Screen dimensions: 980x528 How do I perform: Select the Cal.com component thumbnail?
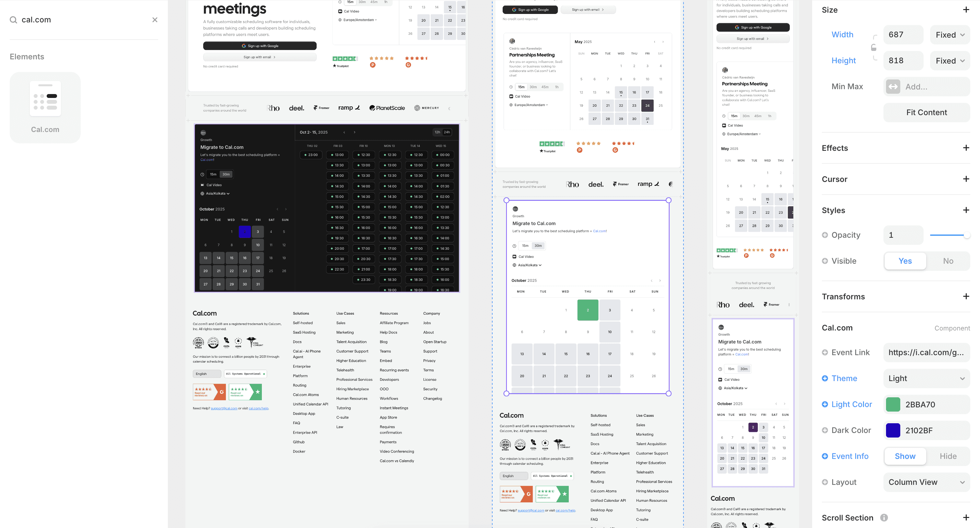(x=45, y=108)
